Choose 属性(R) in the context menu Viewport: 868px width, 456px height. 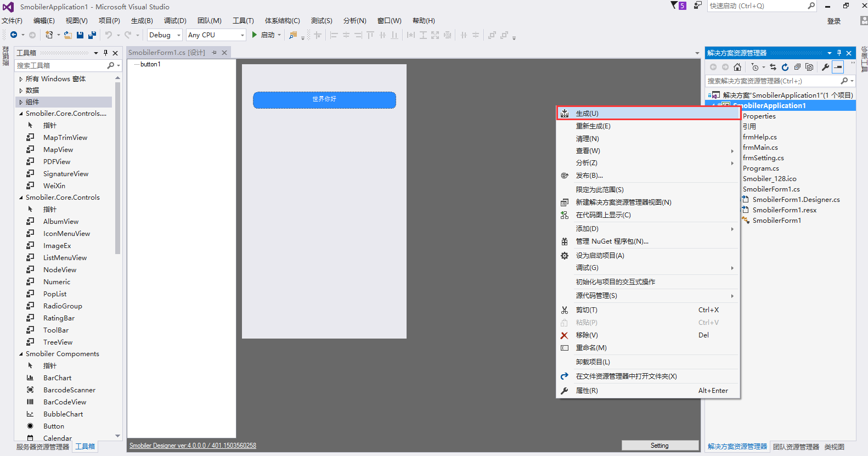coord(648,391)
